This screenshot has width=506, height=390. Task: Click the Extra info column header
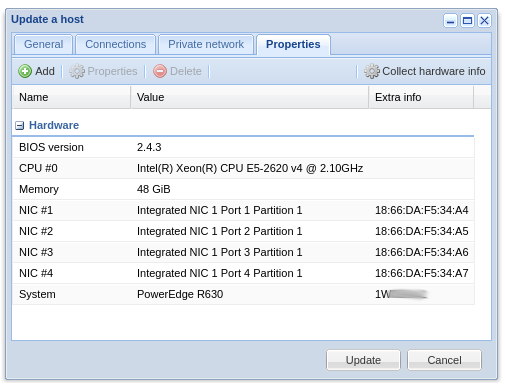tap(421, 97)
